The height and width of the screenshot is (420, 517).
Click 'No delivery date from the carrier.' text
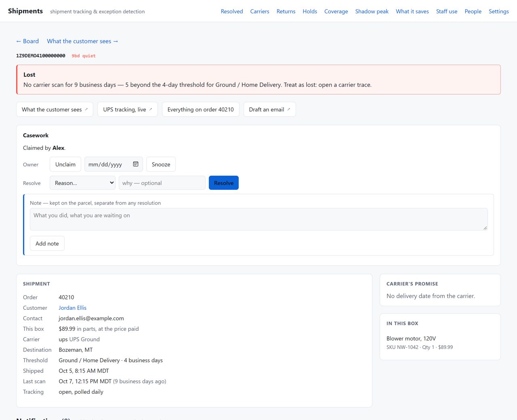(431, 296)
